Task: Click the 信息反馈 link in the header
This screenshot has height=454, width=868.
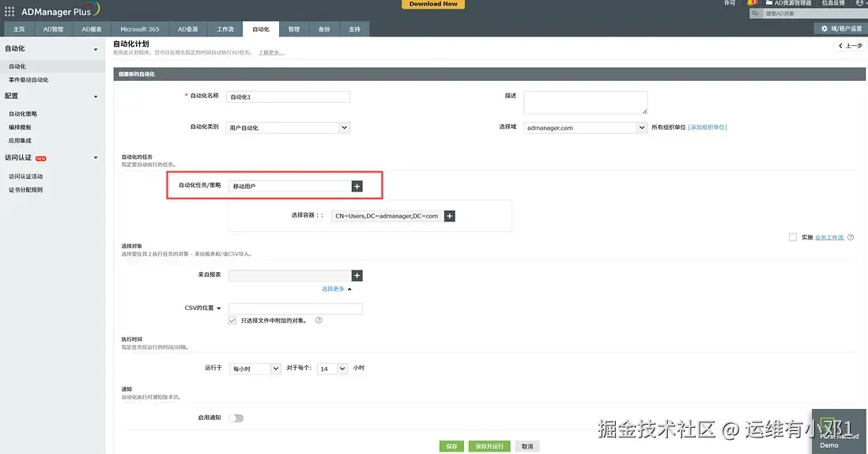Action: 833,3
